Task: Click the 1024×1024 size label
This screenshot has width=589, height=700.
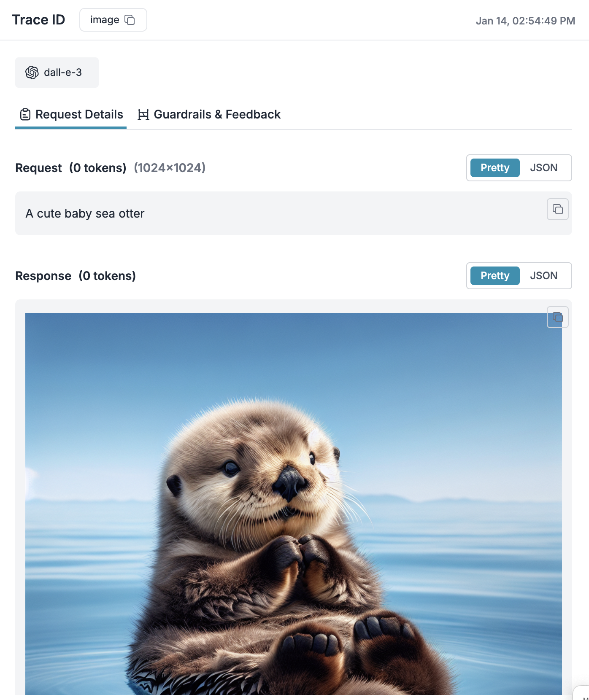Action: point(170,168)
